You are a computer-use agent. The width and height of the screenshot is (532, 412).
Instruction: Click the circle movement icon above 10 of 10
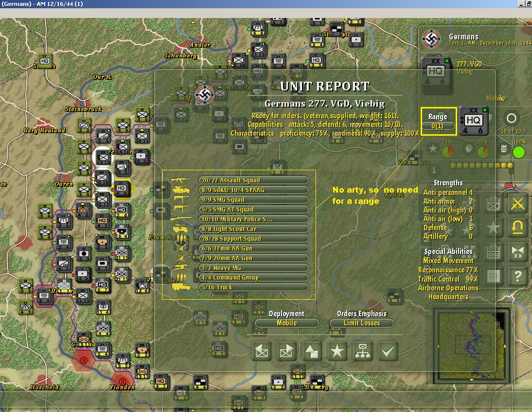pyautogui.click(x=511, y=118)
